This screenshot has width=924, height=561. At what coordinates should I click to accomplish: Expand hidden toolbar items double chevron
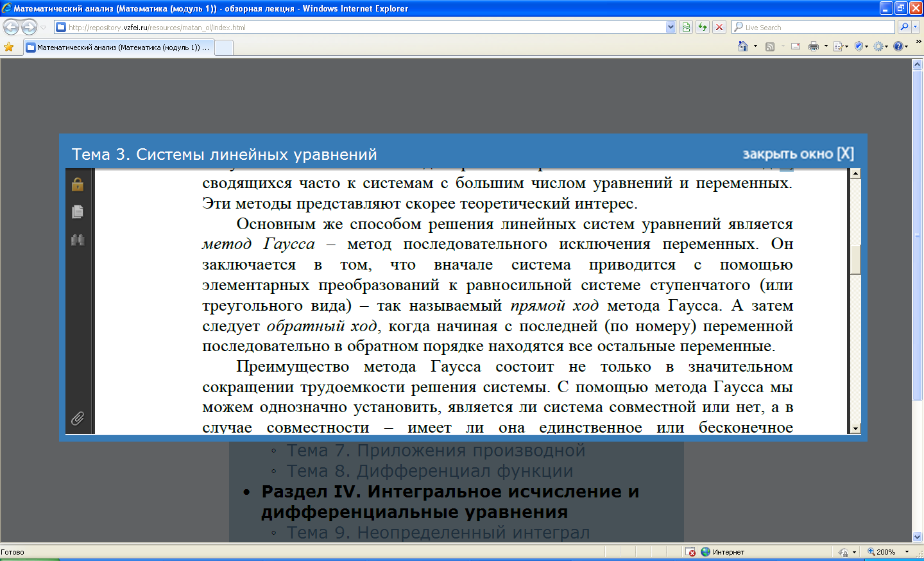point(918,42)
